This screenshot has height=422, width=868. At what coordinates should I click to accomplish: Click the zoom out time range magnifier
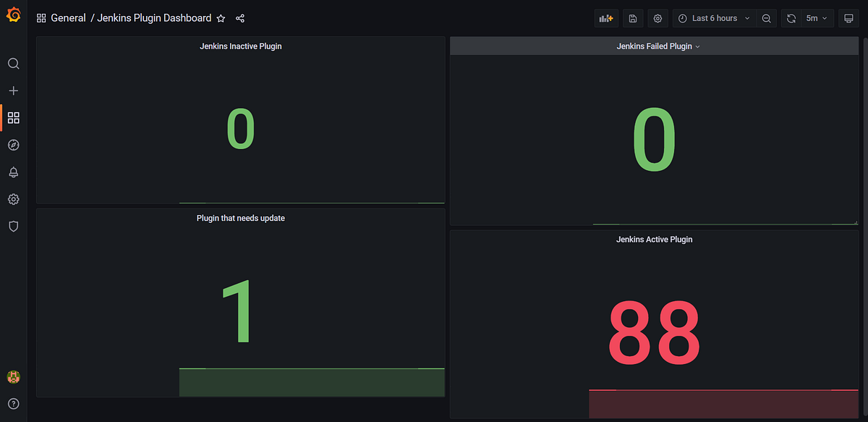[766, 17]
